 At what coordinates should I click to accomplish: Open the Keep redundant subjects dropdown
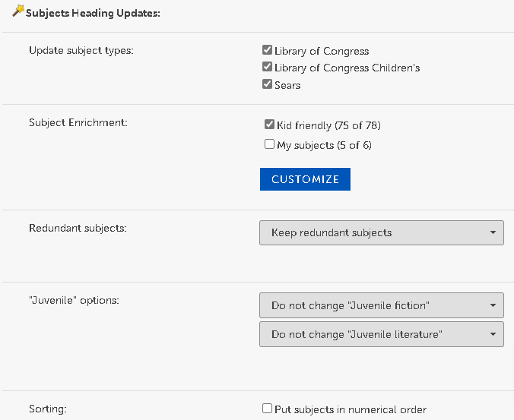click(x=381, y=232)
